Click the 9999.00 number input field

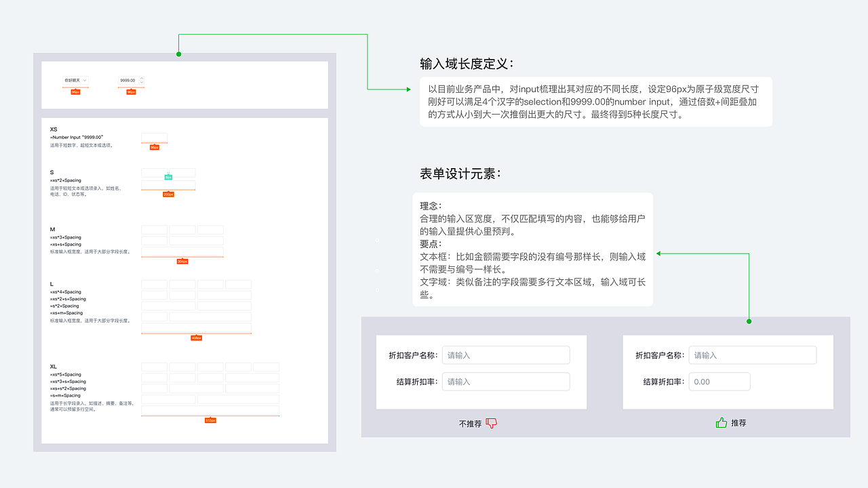click(131, 81)
